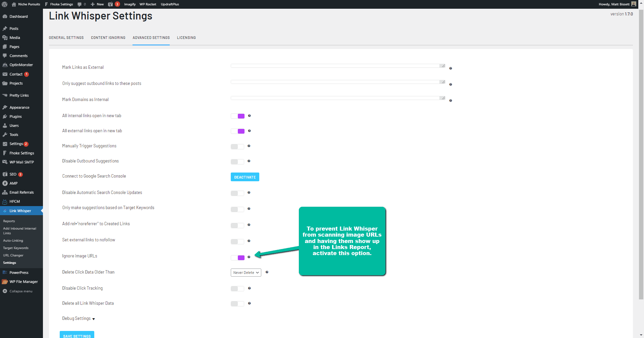Image resolution: width=644 pixels, height=338 pixels.
Task: Click help icon next to Ignore image URLs
Action: [x=249, y=257]
